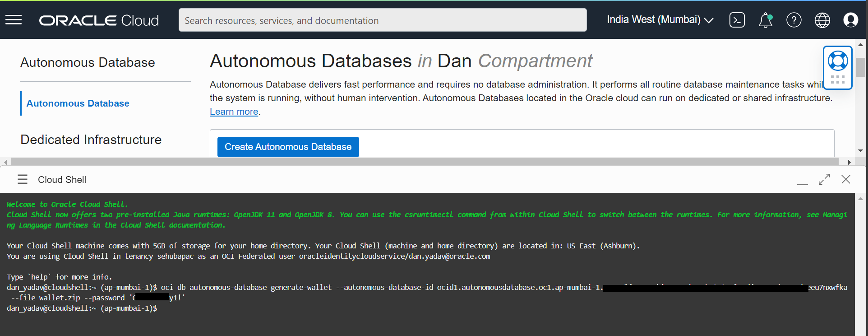Screen dimensions: 868x336
Task: Open the notifications bell icon
Action: click(766, 20)
